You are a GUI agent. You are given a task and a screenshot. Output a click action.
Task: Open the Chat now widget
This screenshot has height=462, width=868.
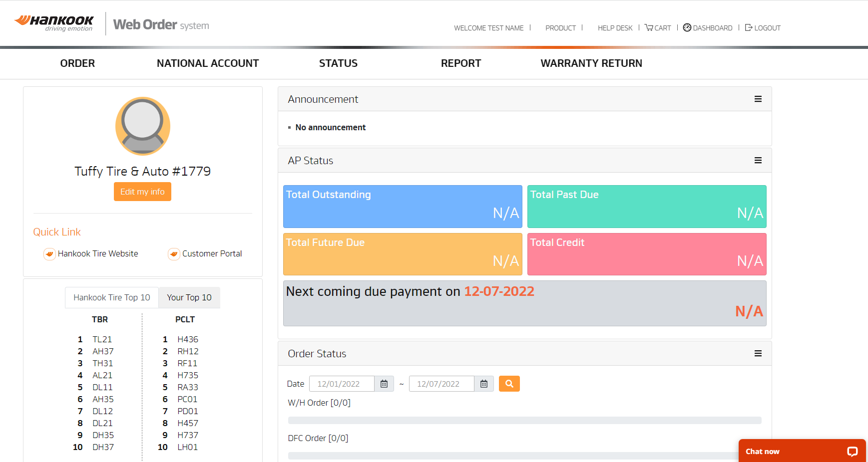(801, 451)
